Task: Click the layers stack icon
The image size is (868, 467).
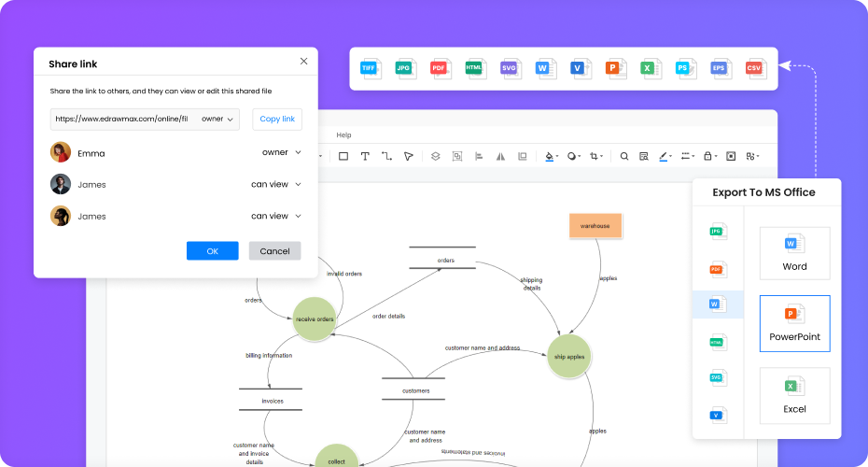Action: pos(435,156)
